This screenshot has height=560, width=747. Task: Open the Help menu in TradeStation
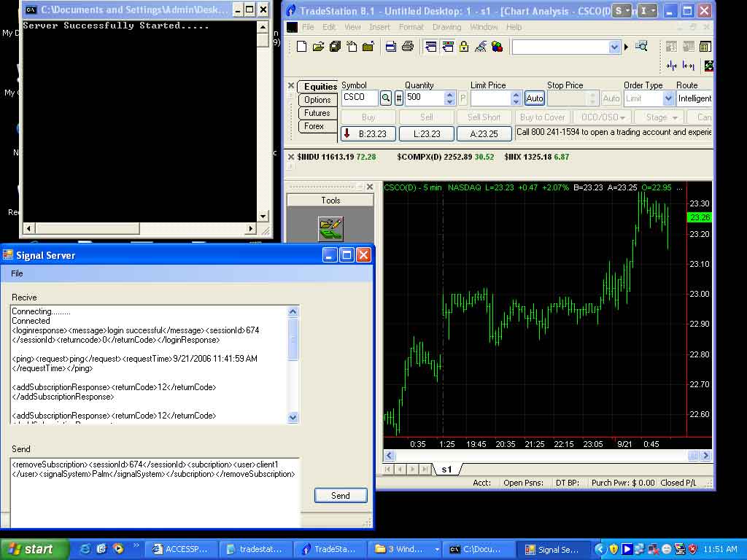point(514,27)
